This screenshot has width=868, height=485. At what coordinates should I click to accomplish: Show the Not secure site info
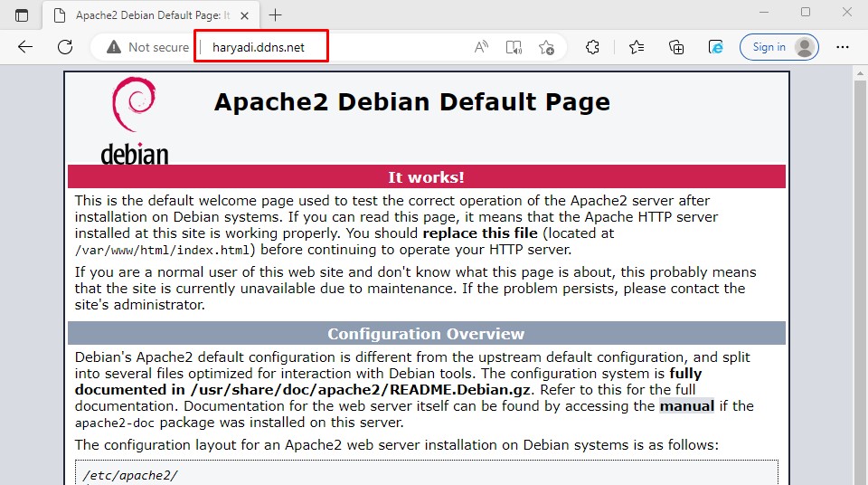coord(147,47)
